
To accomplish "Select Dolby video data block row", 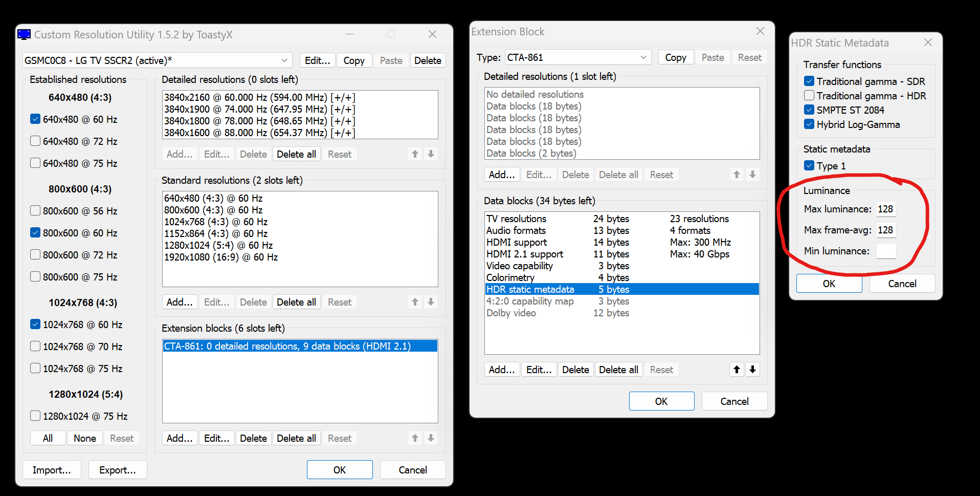I will pos(622,313).
